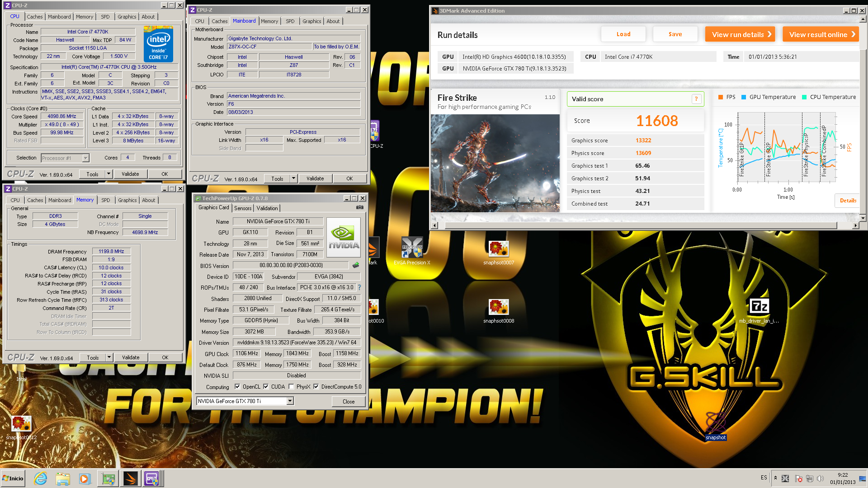Click the Save button in 3DMark
The width and height of the screenshot is (868, 488).
[x=675, y=34]
